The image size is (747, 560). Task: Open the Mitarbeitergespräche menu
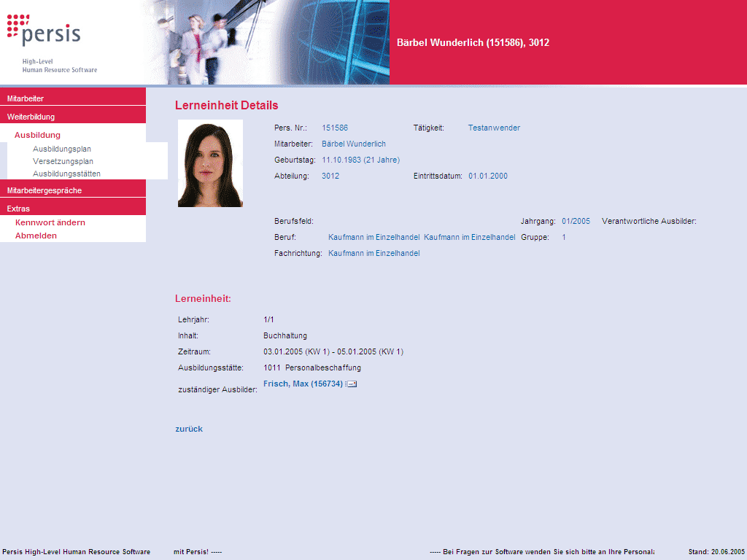(44, 190)
